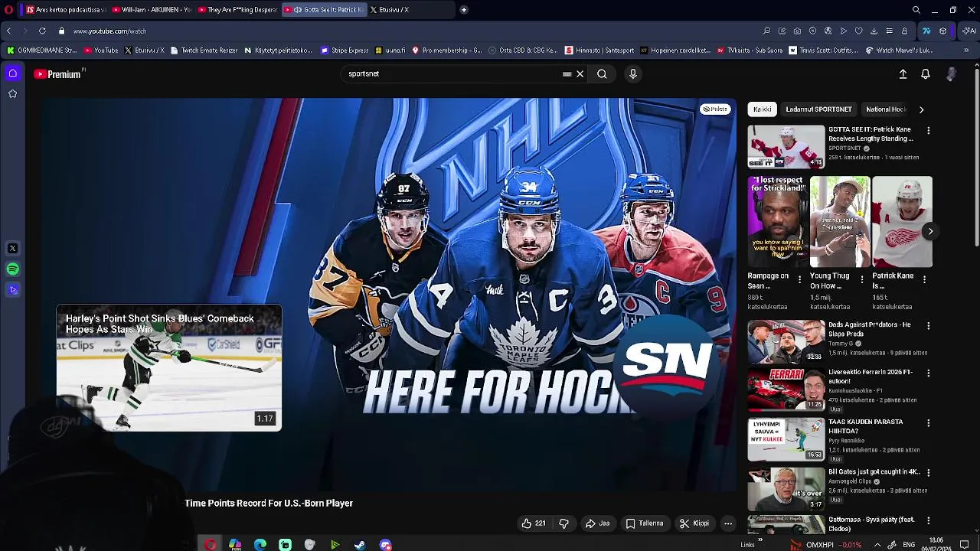Image resolution: width=980 pixels, height=551 pixels.
Task: Run YouTube search with magnifier button
Action: pos(602,74)
